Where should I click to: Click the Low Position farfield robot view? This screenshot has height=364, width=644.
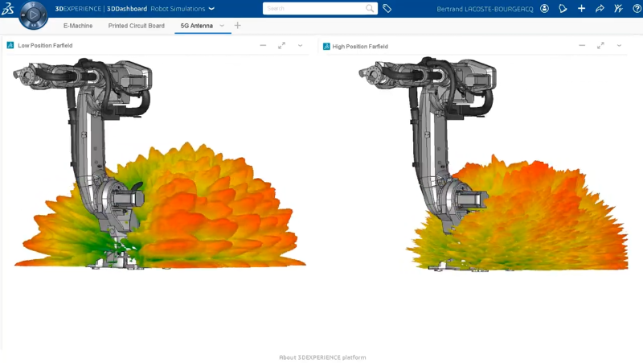pos(160,164)
